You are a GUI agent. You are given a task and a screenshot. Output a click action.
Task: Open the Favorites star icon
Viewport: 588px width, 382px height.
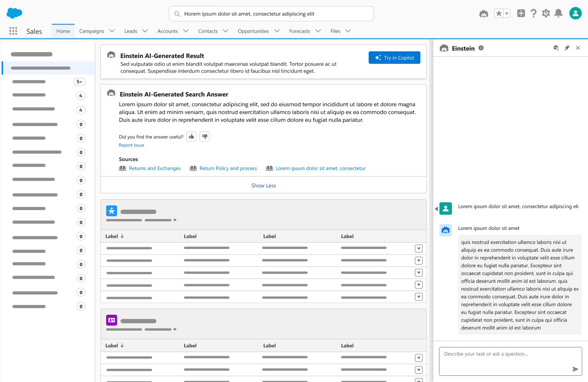[499, 14]
